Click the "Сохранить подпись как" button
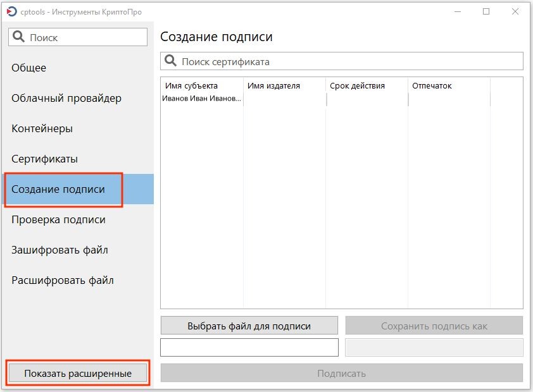Image resolution: width=533 pixels, height=392 pixels. (434, 325)
